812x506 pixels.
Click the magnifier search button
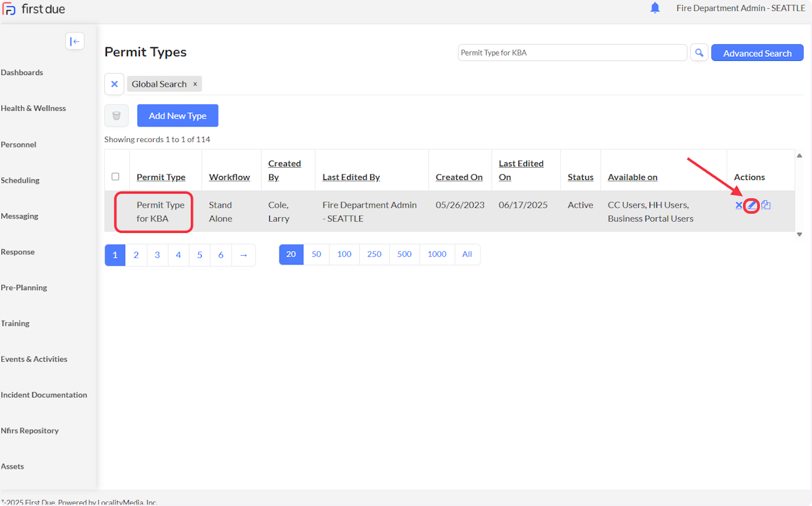click(x=699, y=53)
